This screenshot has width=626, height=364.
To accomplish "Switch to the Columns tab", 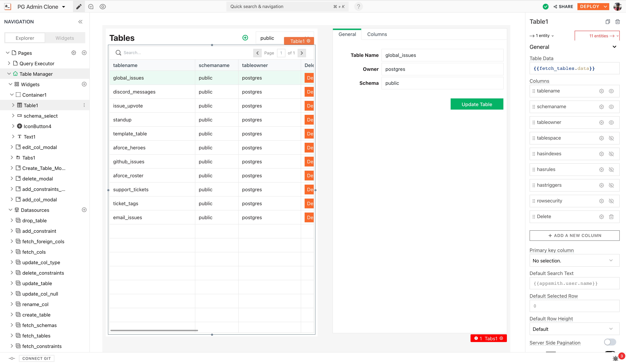I will tap(377, 35).
